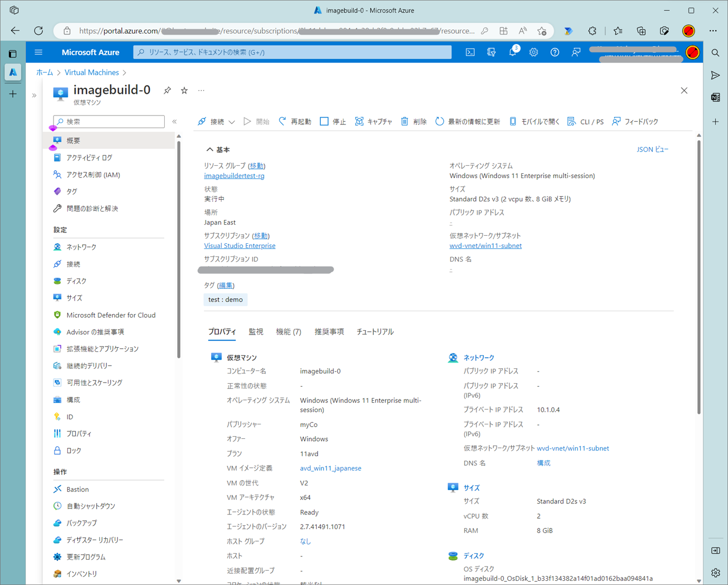Collapse the left resource menu
728x585 pixels.
(174, 122)
